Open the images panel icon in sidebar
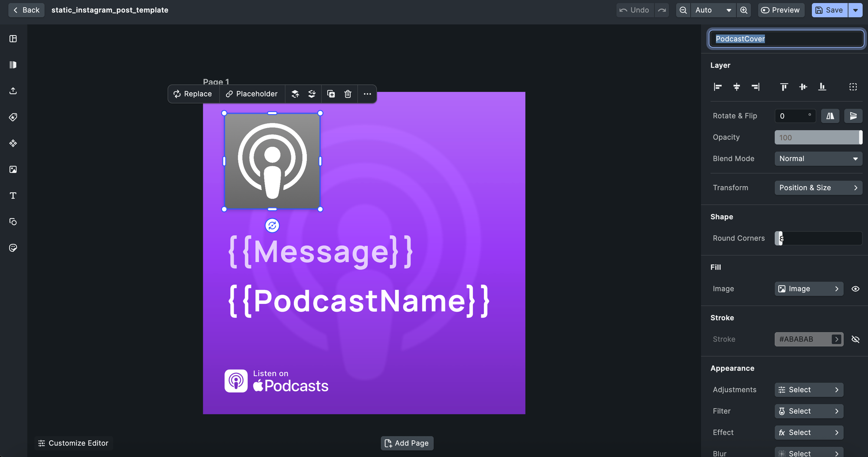This screenshot has width=868, height=457. [13, 169]
